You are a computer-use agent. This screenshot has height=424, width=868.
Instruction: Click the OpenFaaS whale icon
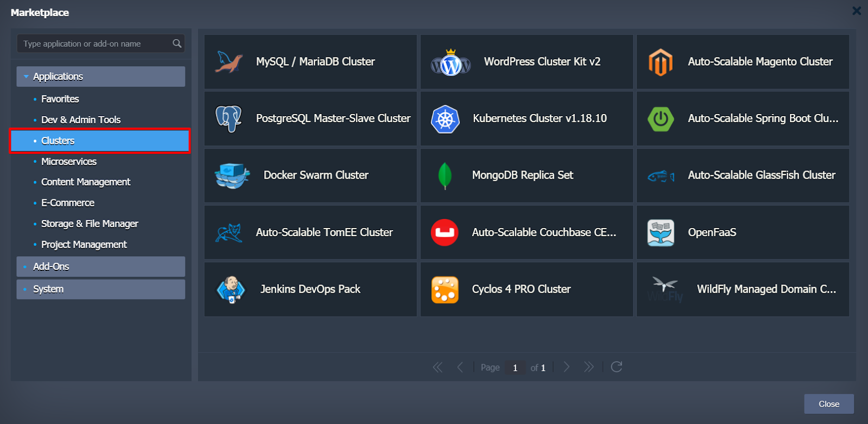pyautogui.click(x=661, y=232)
